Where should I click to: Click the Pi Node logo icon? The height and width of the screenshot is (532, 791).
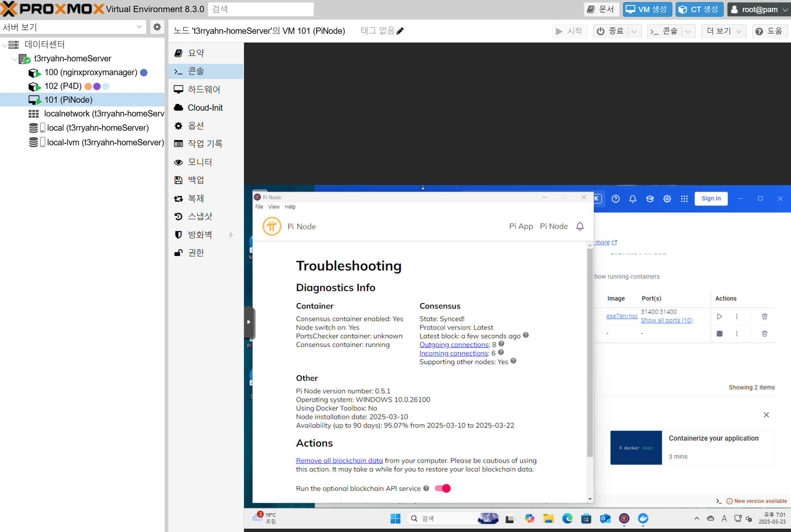click(272, 226)
